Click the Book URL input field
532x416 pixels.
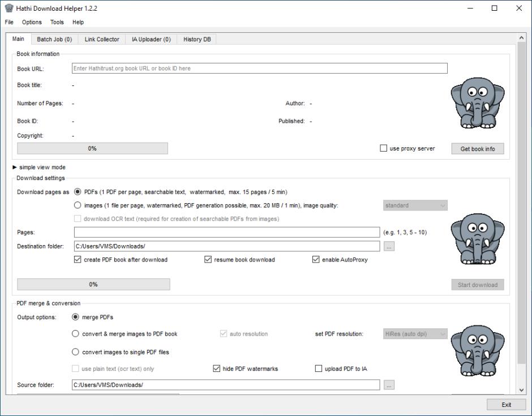260,68
